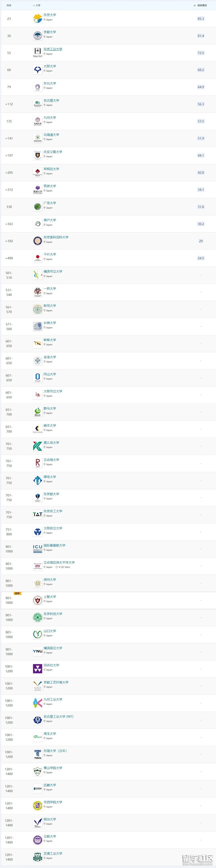Open the 名古屋工业大学 (NIT) link

[59, 716]
